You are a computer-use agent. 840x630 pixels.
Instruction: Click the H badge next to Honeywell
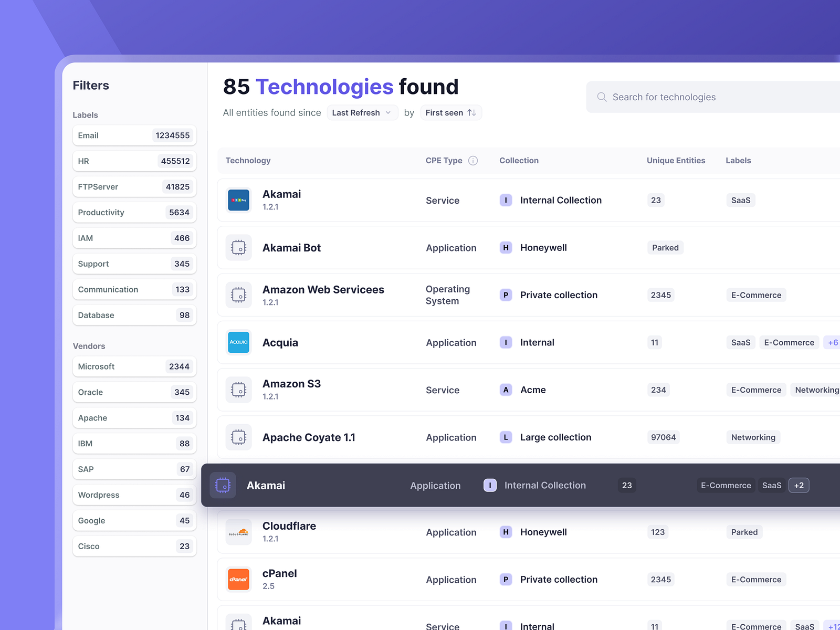click(506, 247)
